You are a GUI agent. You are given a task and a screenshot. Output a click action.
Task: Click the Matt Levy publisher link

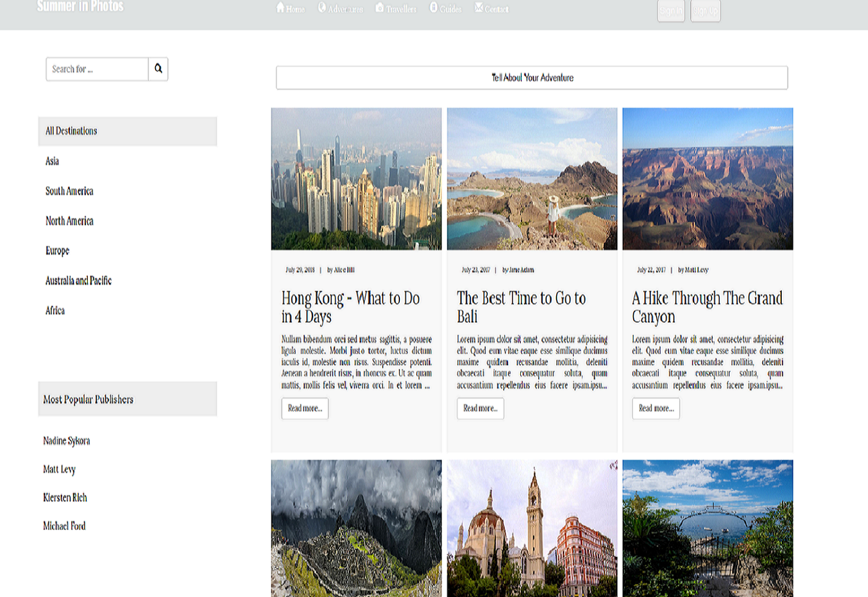(60, 469)
